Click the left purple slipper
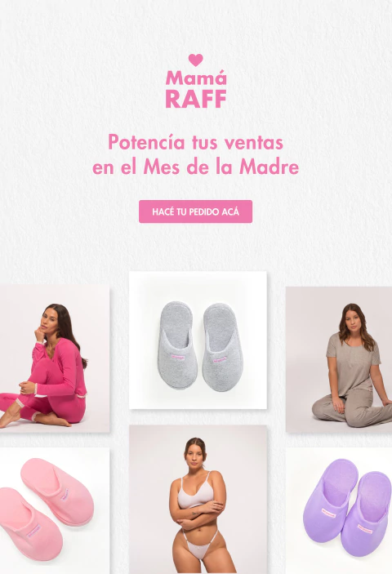 coord(331,500)
